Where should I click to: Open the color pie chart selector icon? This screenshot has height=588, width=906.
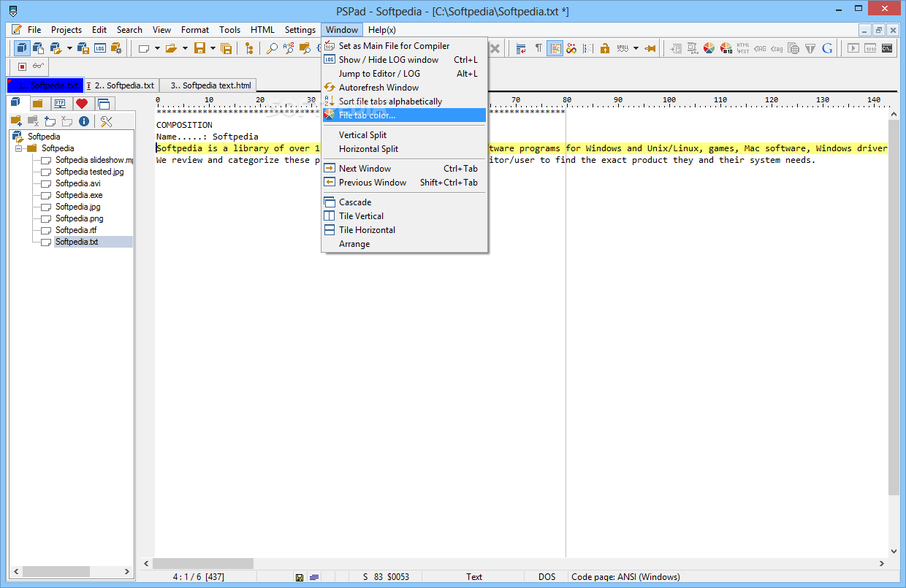709,48
